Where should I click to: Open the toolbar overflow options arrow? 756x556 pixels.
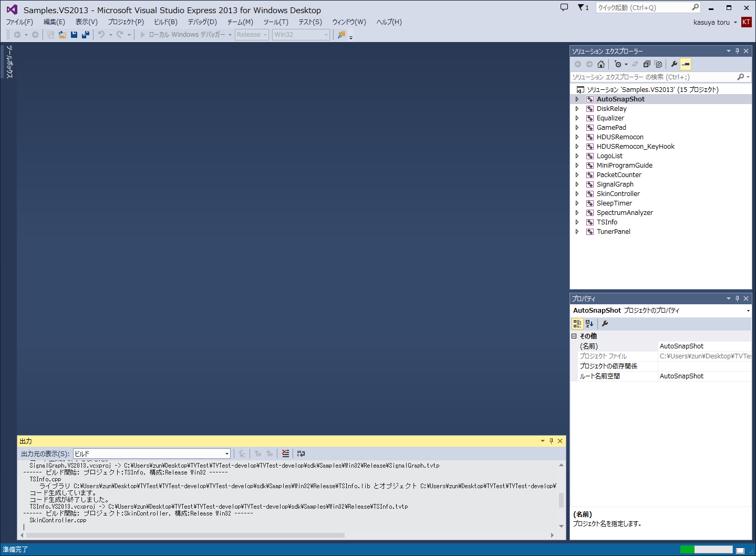click(351, 37)
